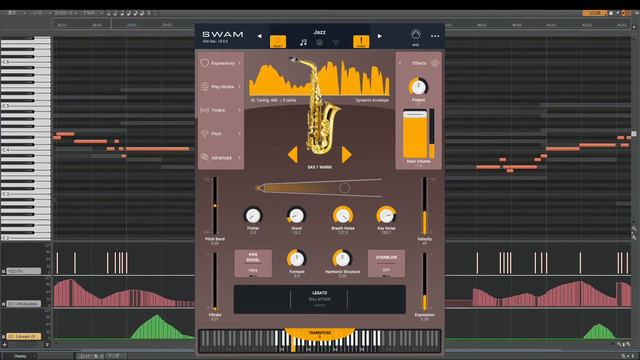Toggle checkbox beside CC 2 Breath lane

(3, 337)
